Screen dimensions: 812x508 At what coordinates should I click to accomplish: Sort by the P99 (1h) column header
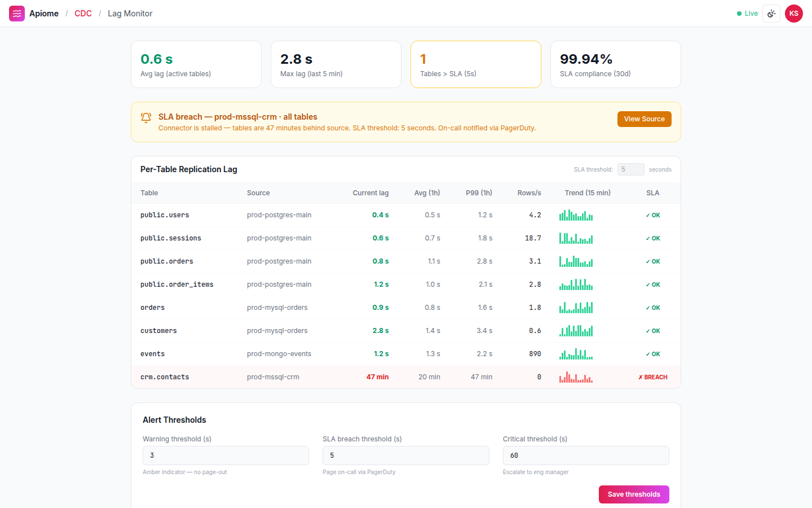click(479, 193)
